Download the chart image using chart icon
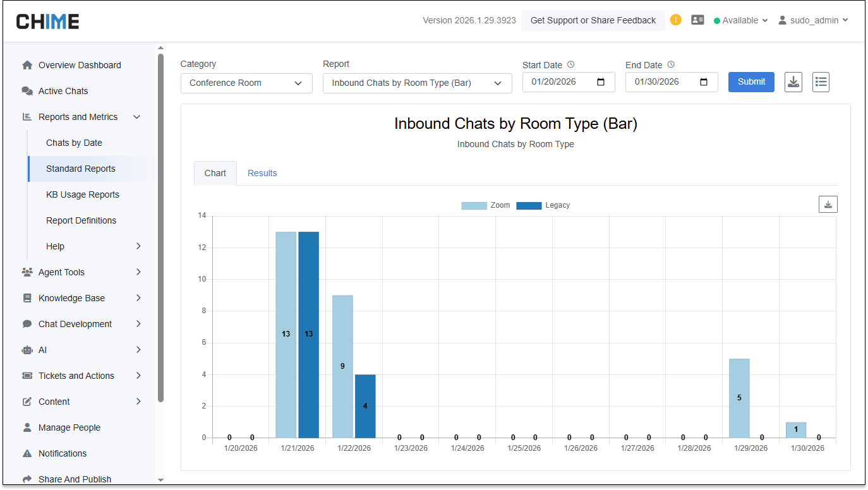The height and width of the screenshot is (490, 868). click(828, 205)
